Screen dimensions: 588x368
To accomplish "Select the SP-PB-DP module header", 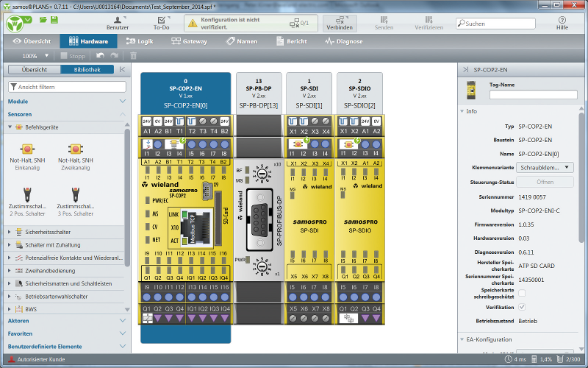I will [x=259, y=93].
